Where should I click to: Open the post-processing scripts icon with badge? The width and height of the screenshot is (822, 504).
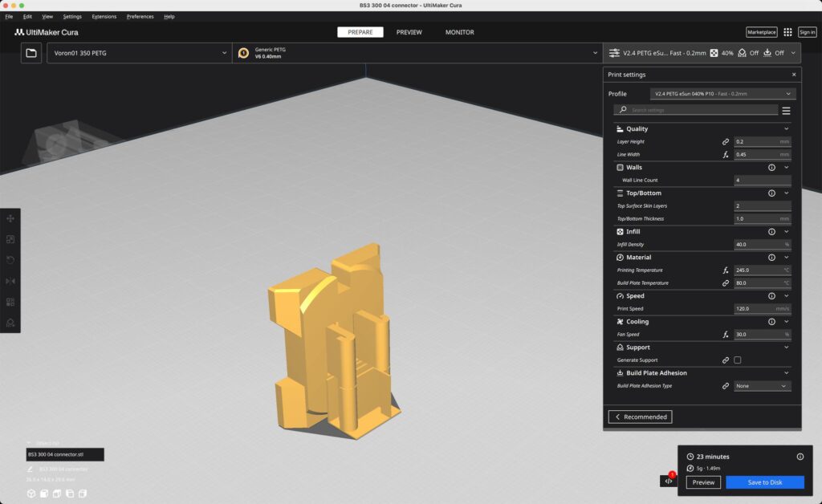(x=669, y=481)
